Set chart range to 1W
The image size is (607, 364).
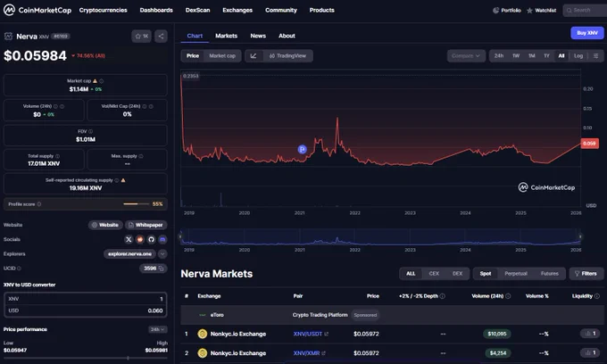pyautogui.click(x=516, y=55)
